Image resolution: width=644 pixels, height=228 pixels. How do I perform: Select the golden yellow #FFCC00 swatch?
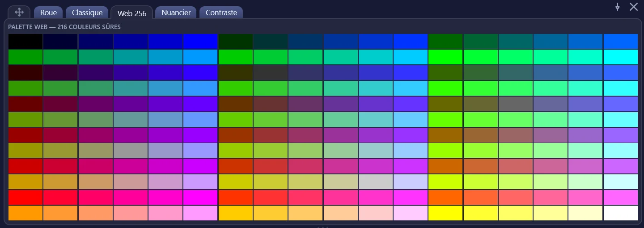pyautogui.click(x=236, y=213)
